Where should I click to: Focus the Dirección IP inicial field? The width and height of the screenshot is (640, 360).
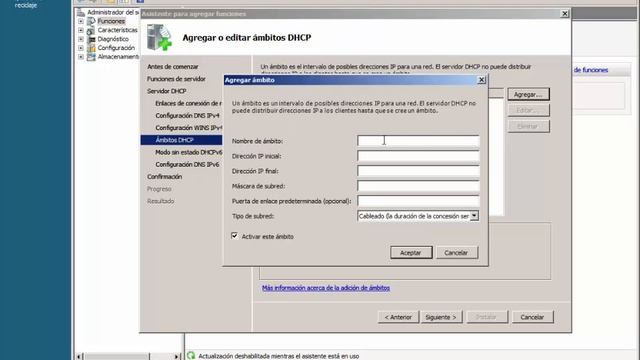pos(418,156)
